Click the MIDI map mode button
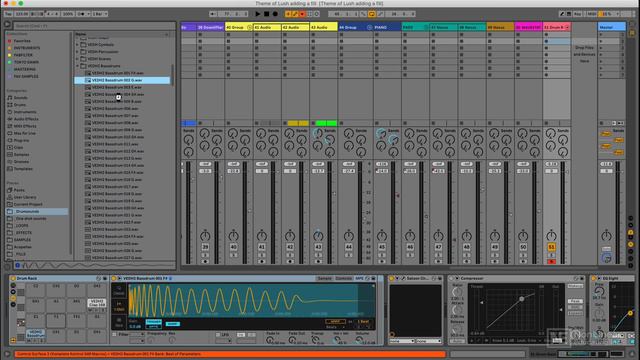Viewport: 640px width, 360px height. click(x=591, y=14)
